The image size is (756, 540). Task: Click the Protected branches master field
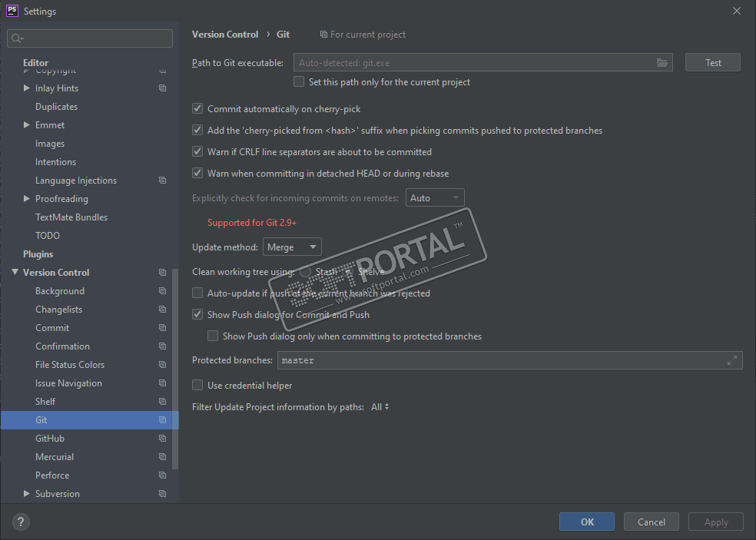tap(509, 360)
